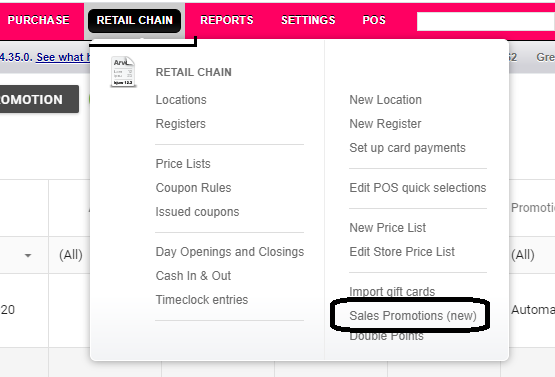
Task: Open Timeclock entries
Action: click(x=202, y=300)
